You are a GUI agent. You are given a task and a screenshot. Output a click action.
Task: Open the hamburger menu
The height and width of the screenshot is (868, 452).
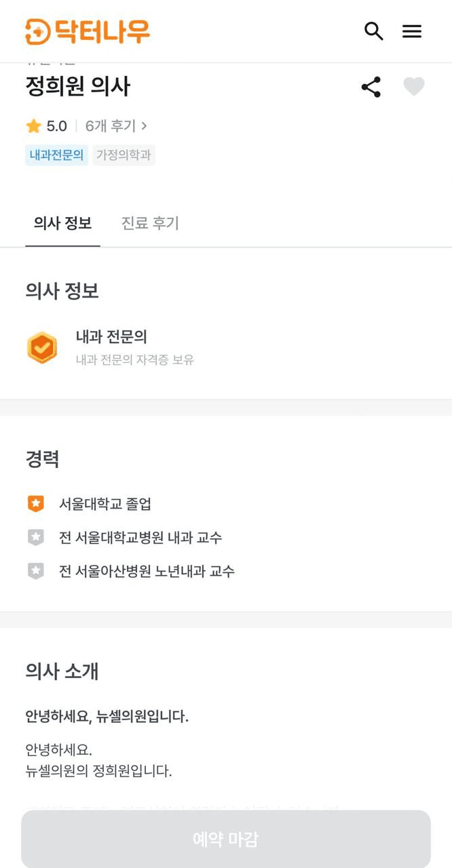[x=412, y=31]
